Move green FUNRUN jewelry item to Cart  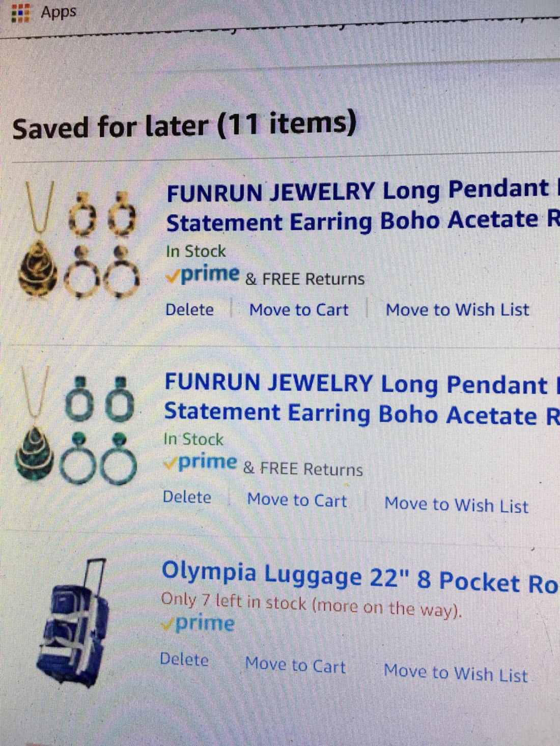297,500
